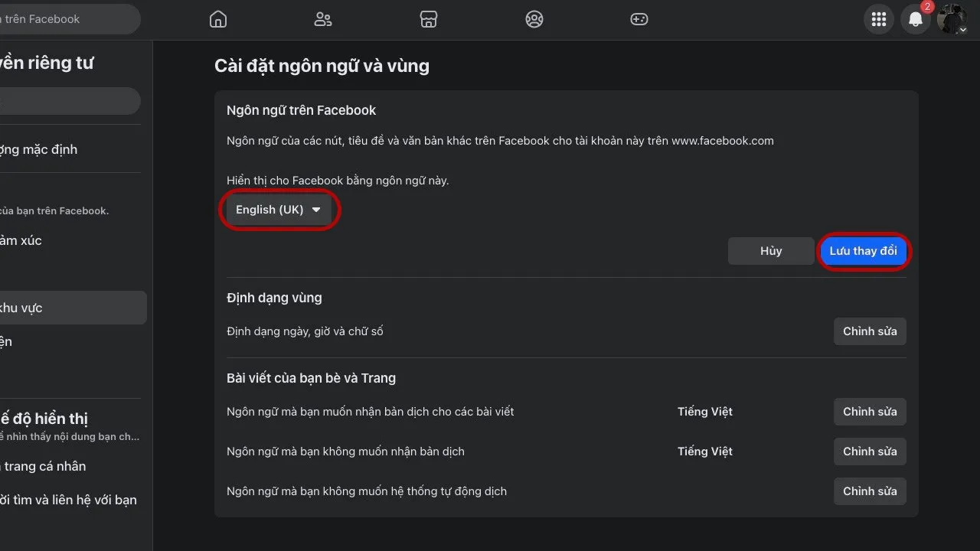Open the Friends icon in top bar
Image resolution: width=980 pixels, height=551 pixels.
[323, 19]
